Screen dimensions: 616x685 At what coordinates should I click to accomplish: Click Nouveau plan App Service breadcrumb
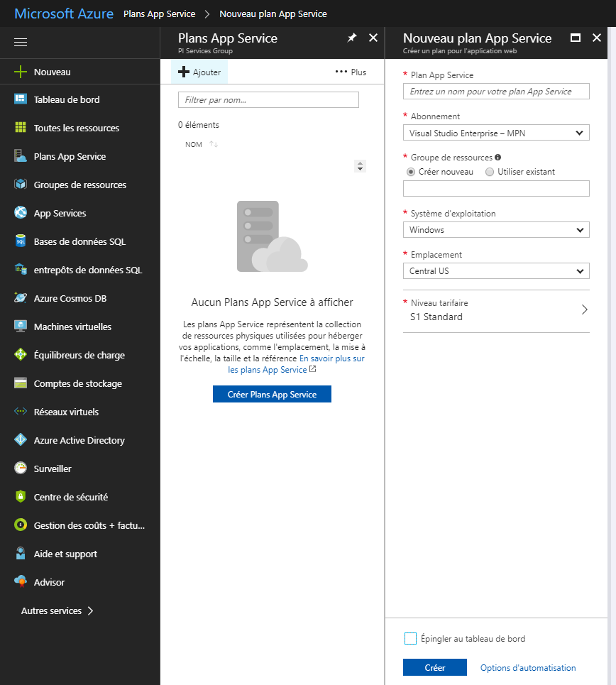[273, 14]
